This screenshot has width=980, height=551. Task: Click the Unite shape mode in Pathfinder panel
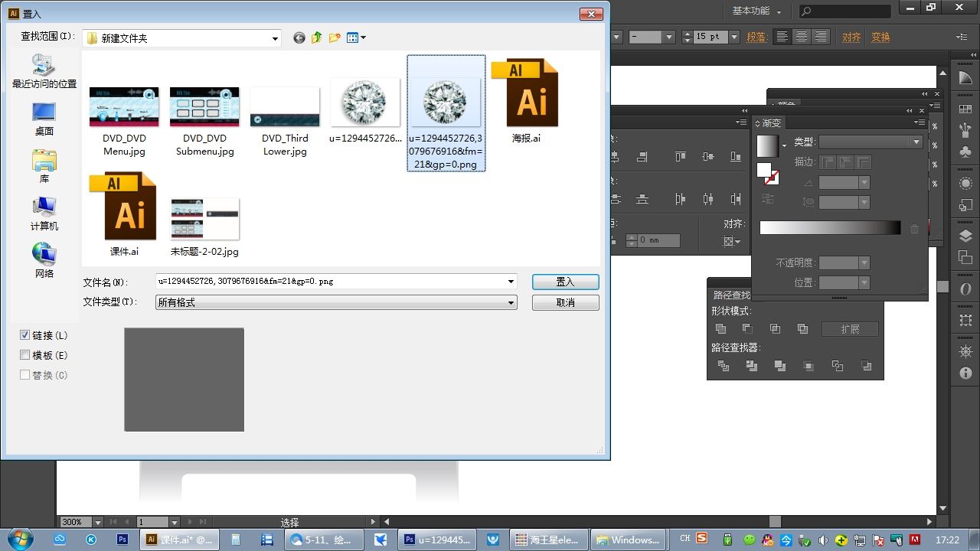tap(720, 329)
